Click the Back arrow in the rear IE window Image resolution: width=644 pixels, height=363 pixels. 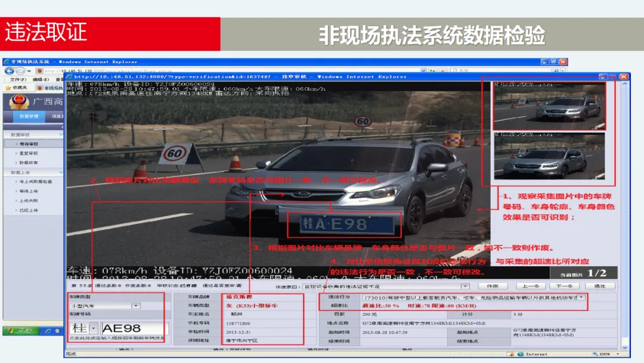tap(9, 70)
